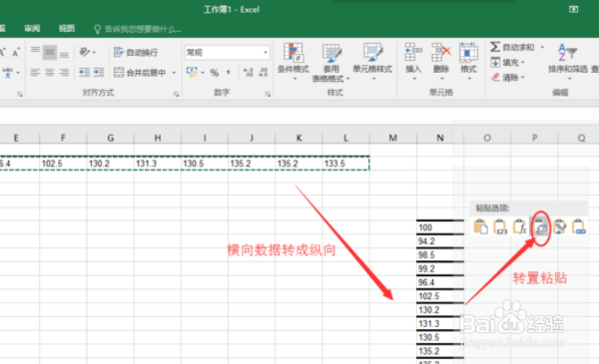Click cell containing 99.2 in column N
This screenshot has height=364, width=599.
coord(439,269)
